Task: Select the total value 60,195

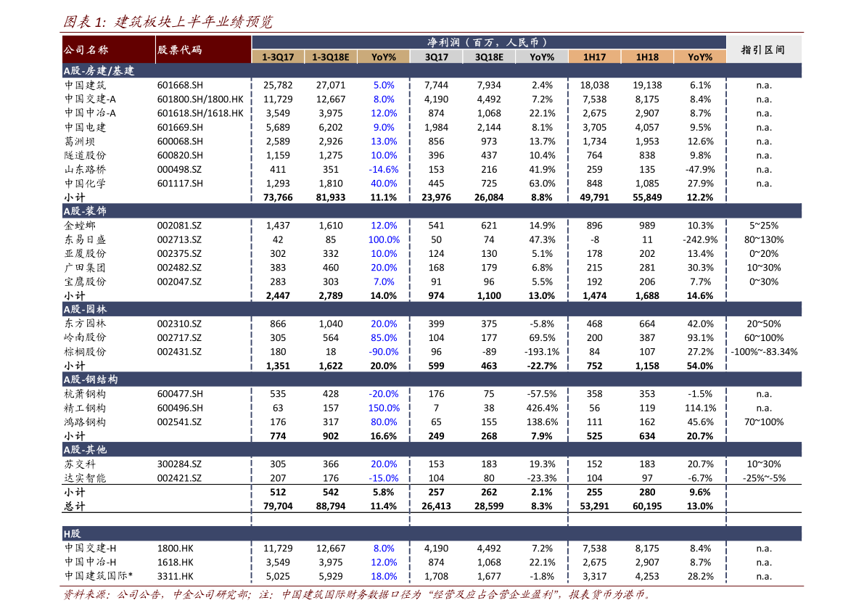Action: point(647,506)
